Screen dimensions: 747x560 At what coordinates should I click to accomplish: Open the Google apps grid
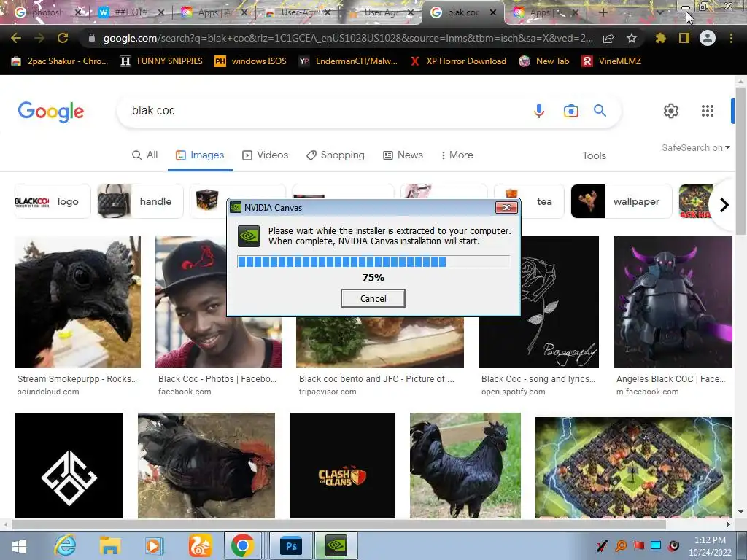click(708, 111)
